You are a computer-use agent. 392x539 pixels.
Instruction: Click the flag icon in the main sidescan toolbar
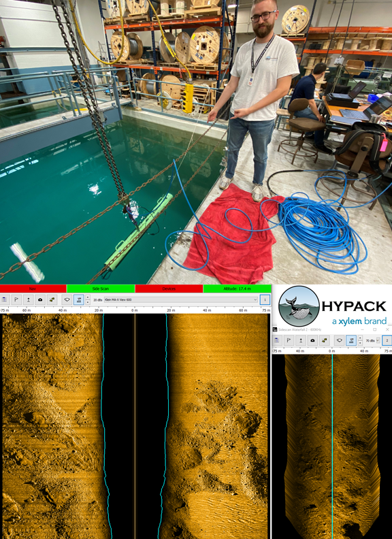point(16,299)
